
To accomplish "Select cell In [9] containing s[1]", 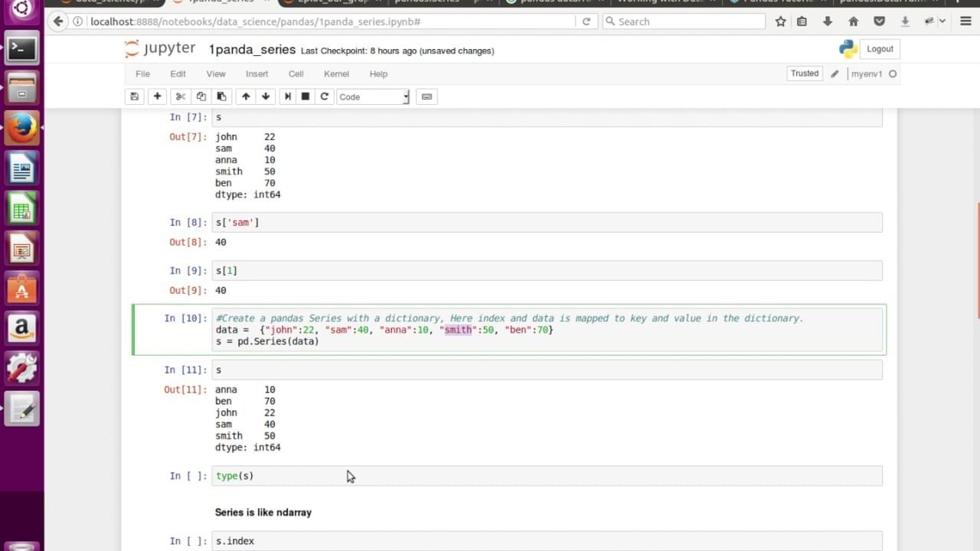I will pos(547,271).
